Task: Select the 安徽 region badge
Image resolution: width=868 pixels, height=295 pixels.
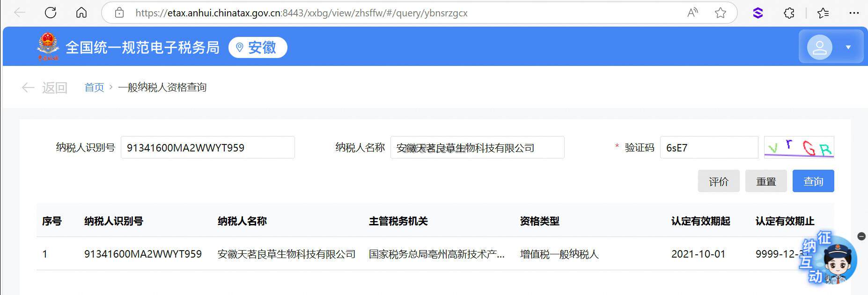Action: pyautogui.click(x=257, y=47)
